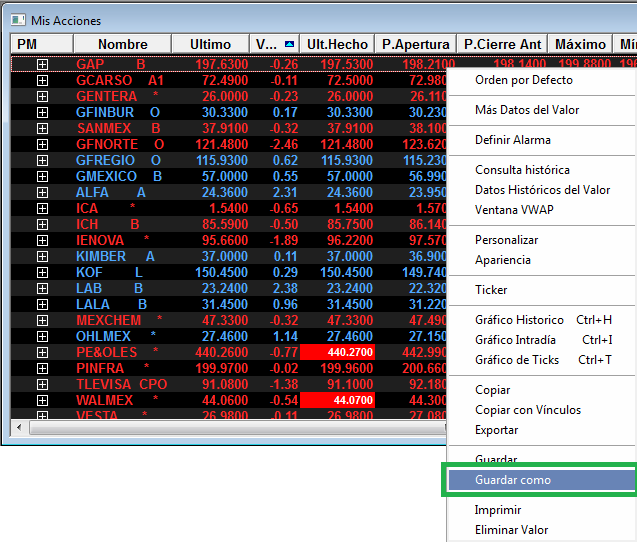Screen dimensions: 637x547
Task: Select the PINFRA name cell
Action: pos(113,369)
